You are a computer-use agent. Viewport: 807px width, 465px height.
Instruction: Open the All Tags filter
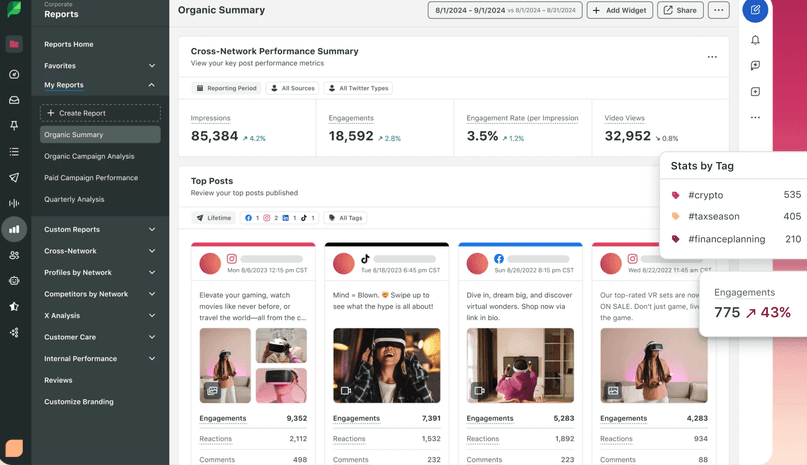click(345, 218)
